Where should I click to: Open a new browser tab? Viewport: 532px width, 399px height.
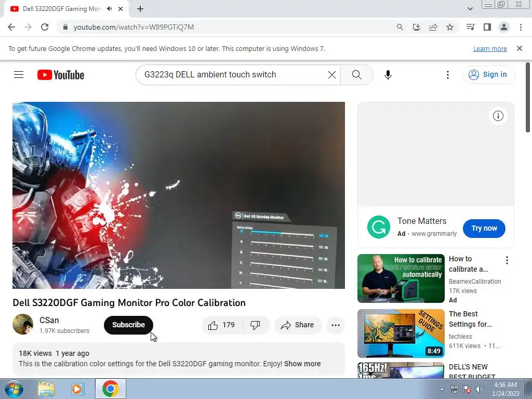click(140, 9)
